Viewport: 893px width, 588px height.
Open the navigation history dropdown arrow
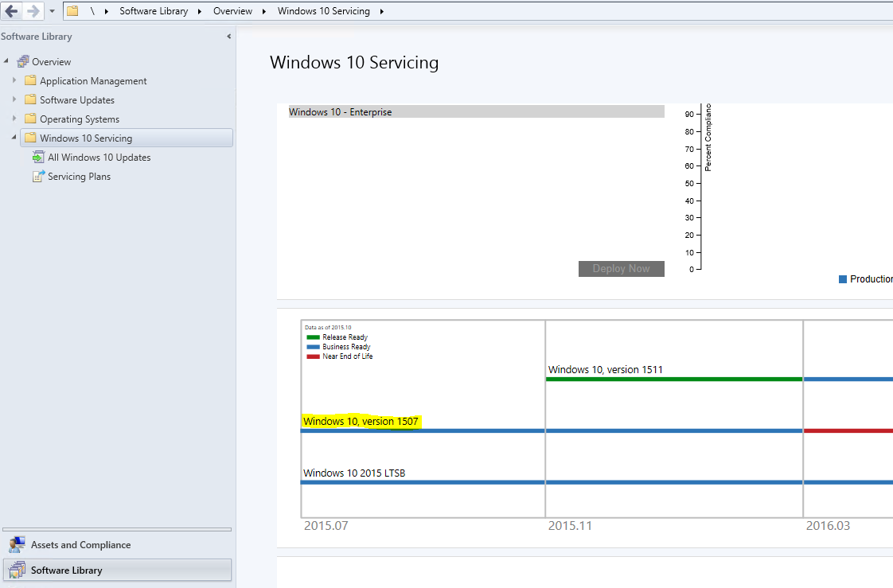(52, 11)
